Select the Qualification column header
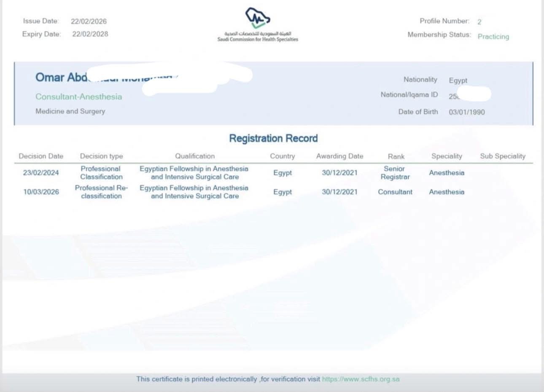The image size is (544, 392). [x=195, y=156]
